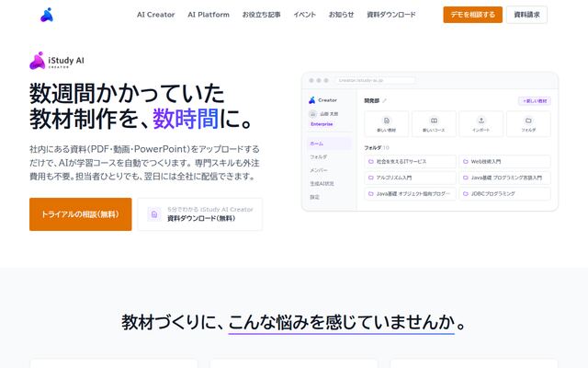
Task: Open the JDBCプログラミング folder
Action: click(x=504, y=194)
